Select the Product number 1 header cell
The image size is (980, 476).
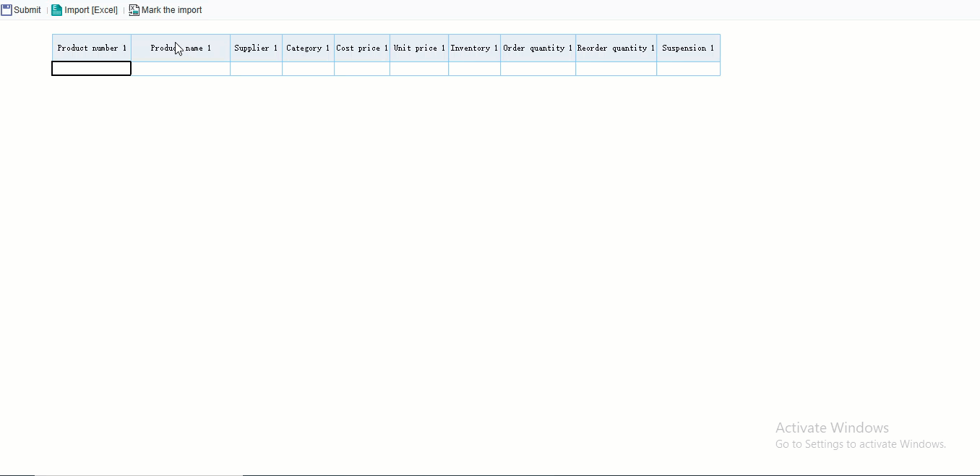(92, 48)
